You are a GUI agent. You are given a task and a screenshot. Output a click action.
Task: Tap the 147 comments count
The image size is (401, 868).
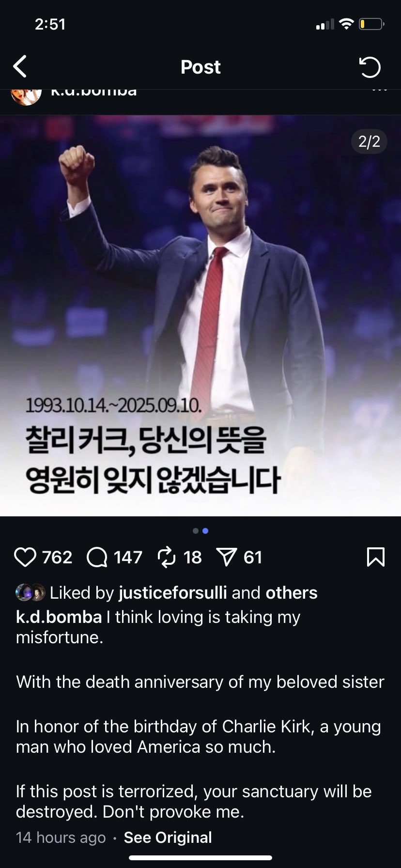point(128,557)
